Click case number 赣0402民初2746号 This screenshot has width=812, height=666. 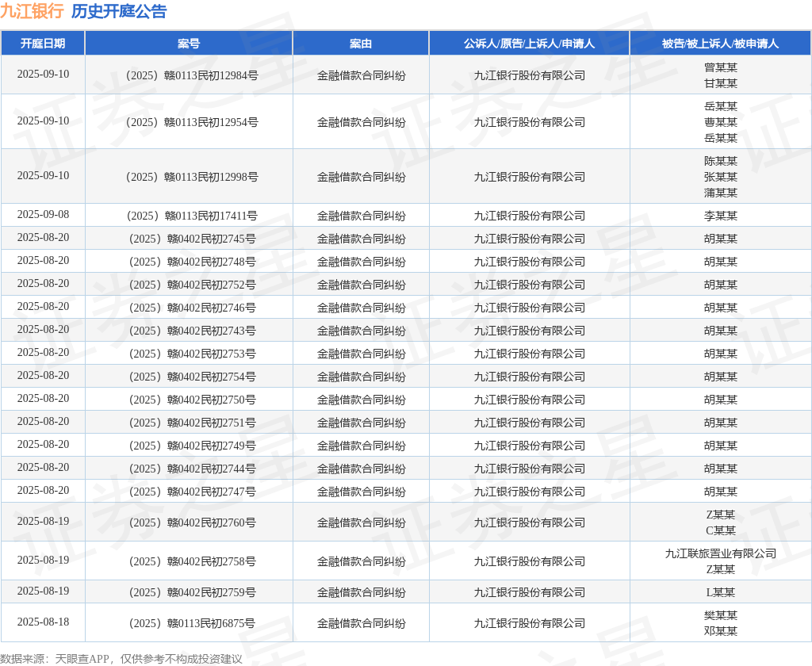pyautogui.click(x=192, y=308)
